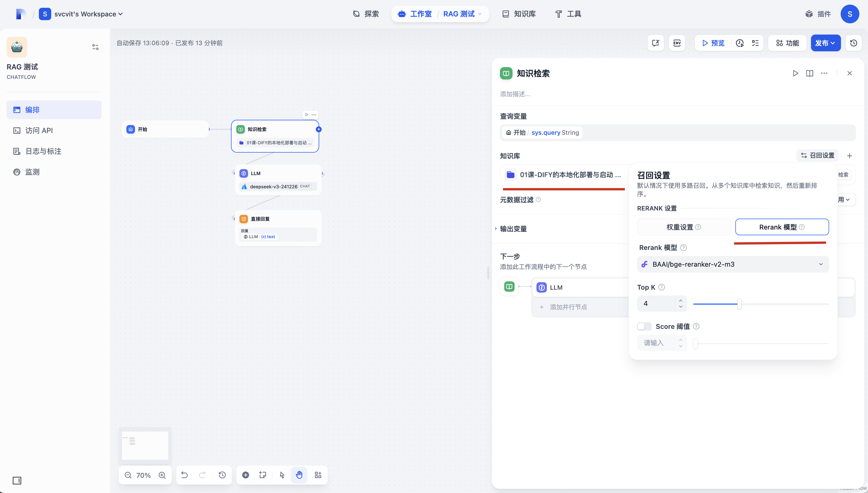Click the ENV environment variables icon

[x=677, y=43]
